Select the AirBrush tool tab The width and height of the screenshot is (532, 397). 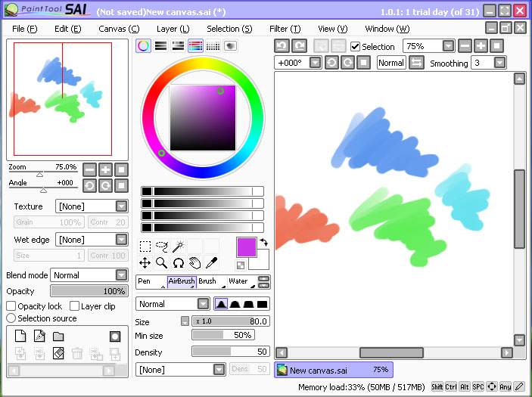pos(182,281)
